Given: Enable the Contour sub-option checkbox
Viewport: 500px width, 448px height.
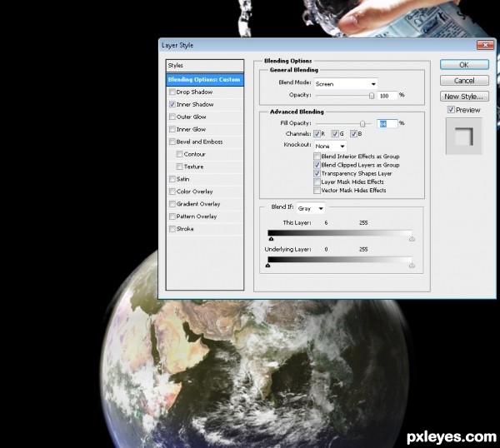Looking at the screenshot, I should 179,154.
